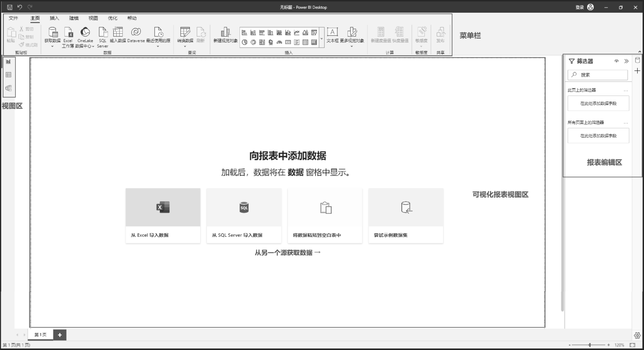Switch to the 建模 ribbon tab

click(74, 18)
